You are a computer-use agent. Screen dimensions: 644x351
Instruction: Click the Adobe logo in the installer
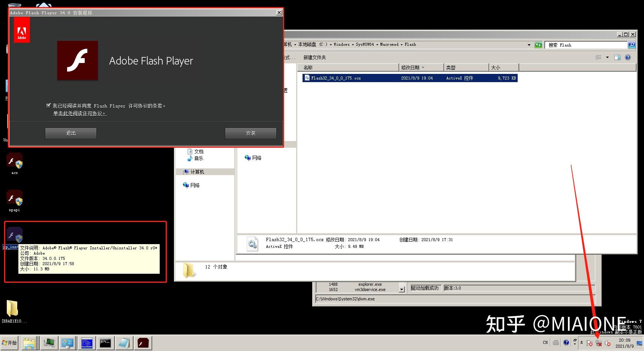[22, 30]
